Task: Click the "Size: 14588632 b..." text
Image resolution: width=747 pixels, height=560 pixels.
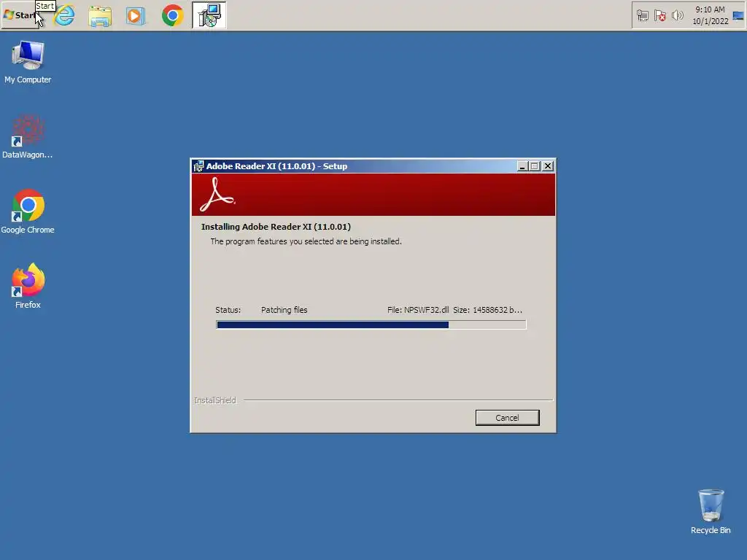Action: tap(487, 310)
